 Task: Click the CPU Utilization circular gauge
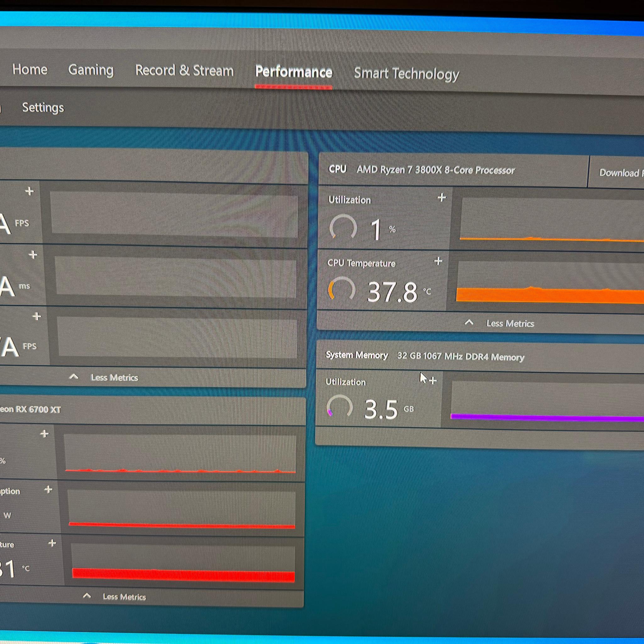(343, 227)
